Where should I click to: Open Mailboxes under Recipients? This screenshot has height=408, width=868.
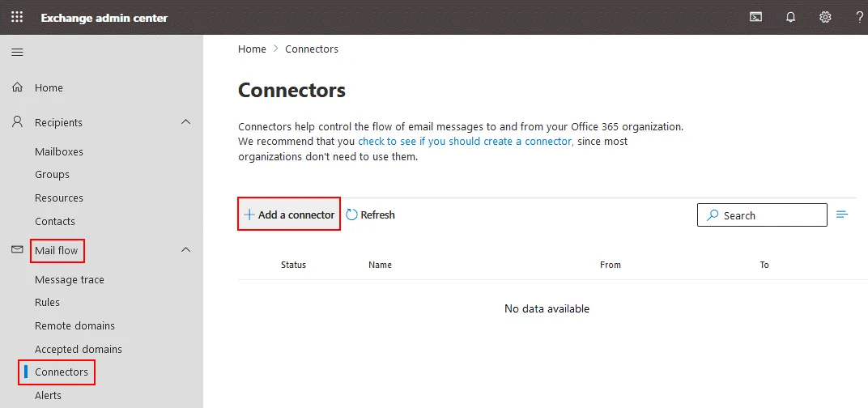[59, 151]
